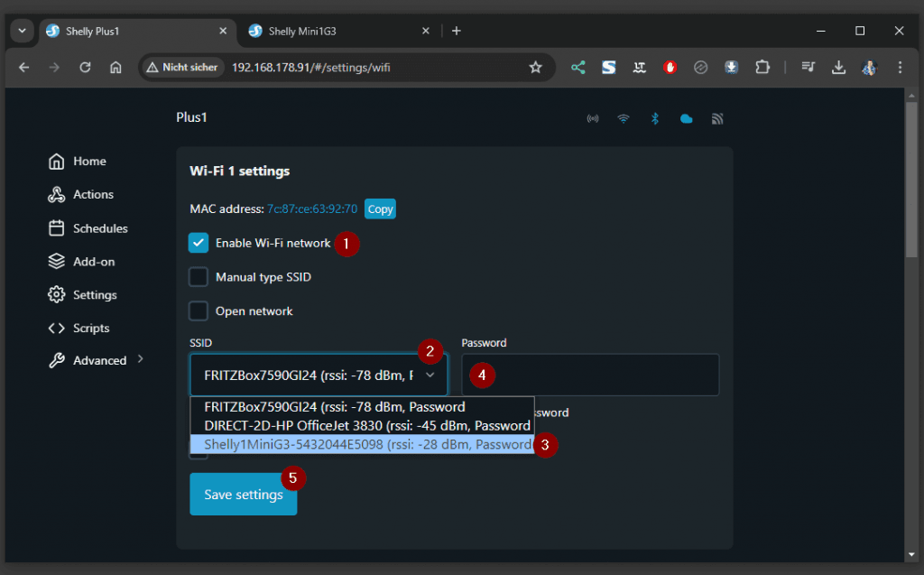The image size is (924, 575).
Task: Disable the Enable Wi-Fi network checkbox
Action: coord(199,243)
